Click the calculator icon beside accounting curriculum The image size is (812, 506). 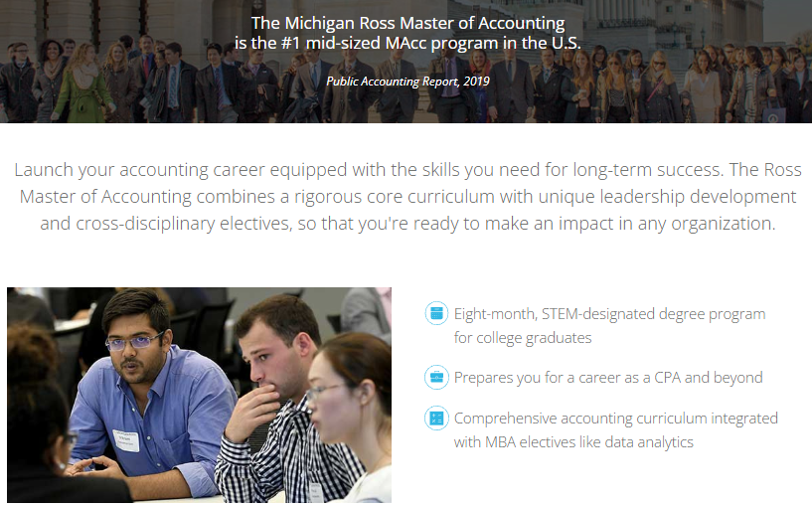436,418
